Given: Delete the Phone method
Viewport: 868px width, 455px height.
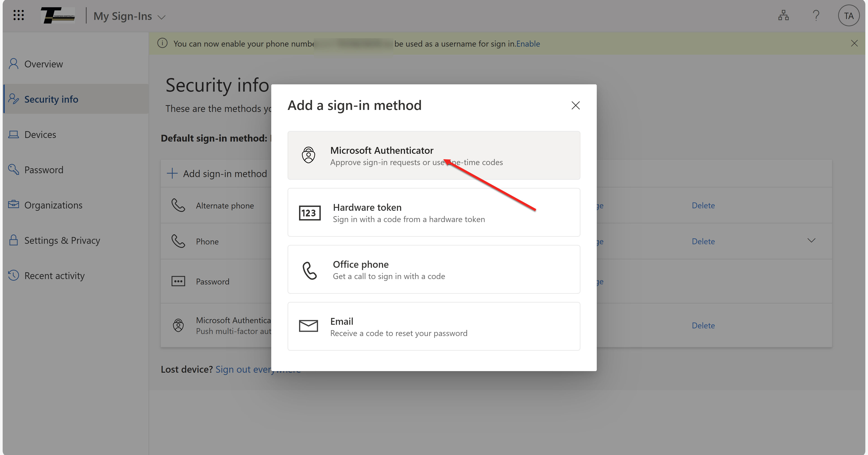Looking at the screenshot, I should click(x=703, y=241).
